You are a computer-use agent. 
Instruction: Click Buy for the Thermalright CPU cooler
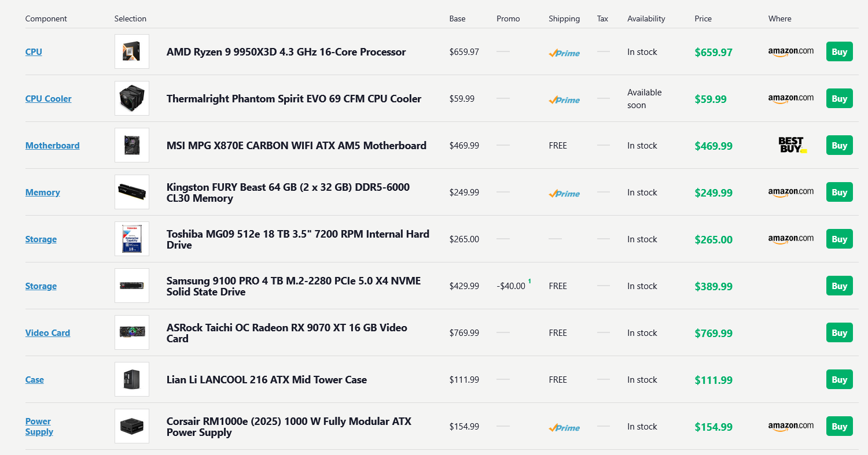[839, 98]
